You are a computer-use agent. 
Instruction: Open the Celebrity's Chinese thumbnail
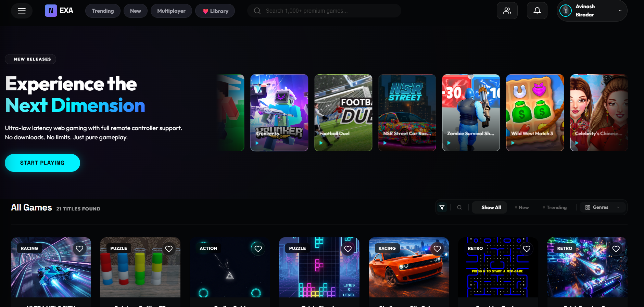(599, 113)
